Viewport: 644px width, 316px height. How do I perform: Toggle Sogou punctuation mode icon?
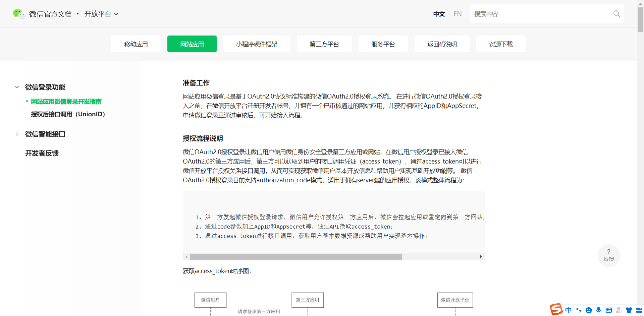pyautogui.click(x=579, y=310)
